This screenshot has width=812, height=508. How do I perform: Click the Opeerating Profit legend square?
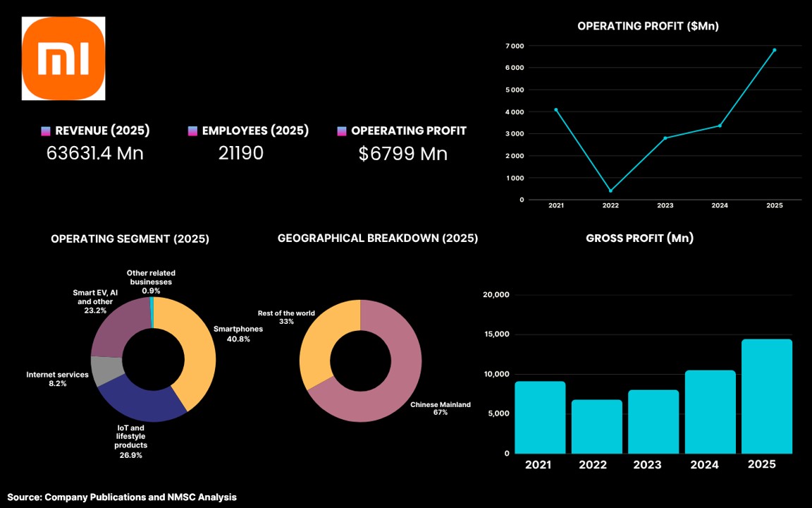point(342,131)
